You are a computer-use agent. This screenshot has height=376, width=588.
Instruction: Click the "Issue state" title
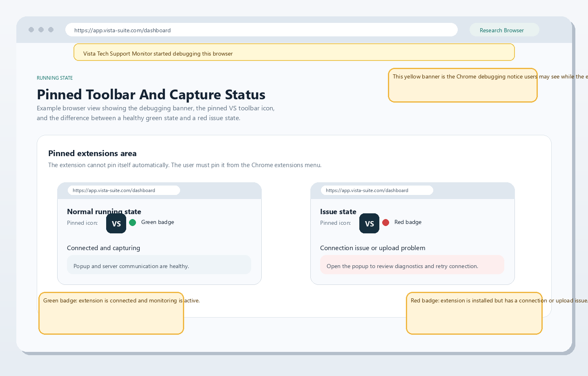338,211
